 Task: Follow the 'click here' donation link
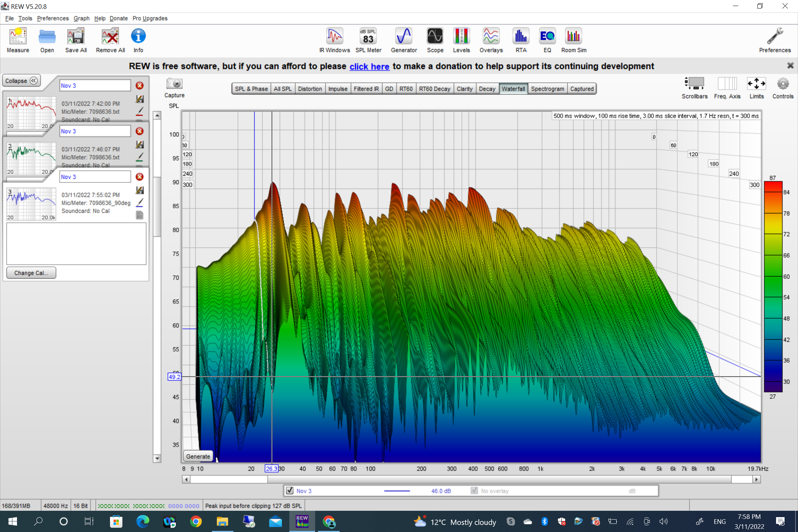point(369,66)
